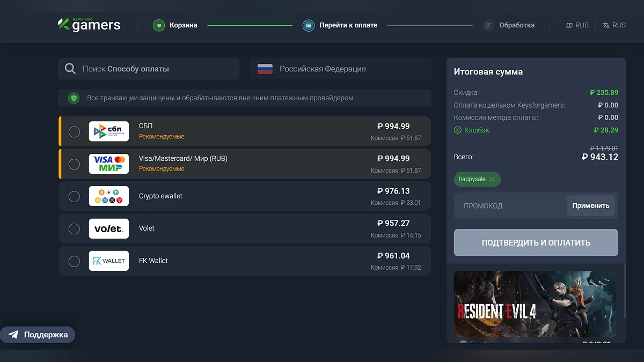Click the processing step icon

[x=488, y=25]
